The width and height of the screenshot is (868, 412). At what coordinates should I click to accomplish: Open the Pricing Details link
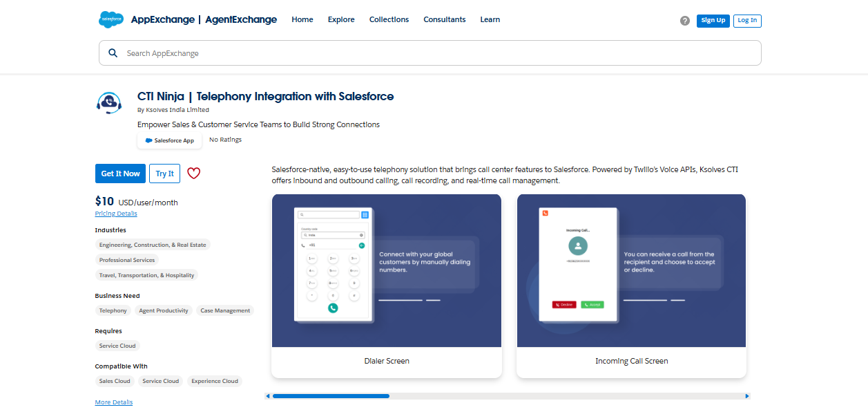[x=116, y=214]
